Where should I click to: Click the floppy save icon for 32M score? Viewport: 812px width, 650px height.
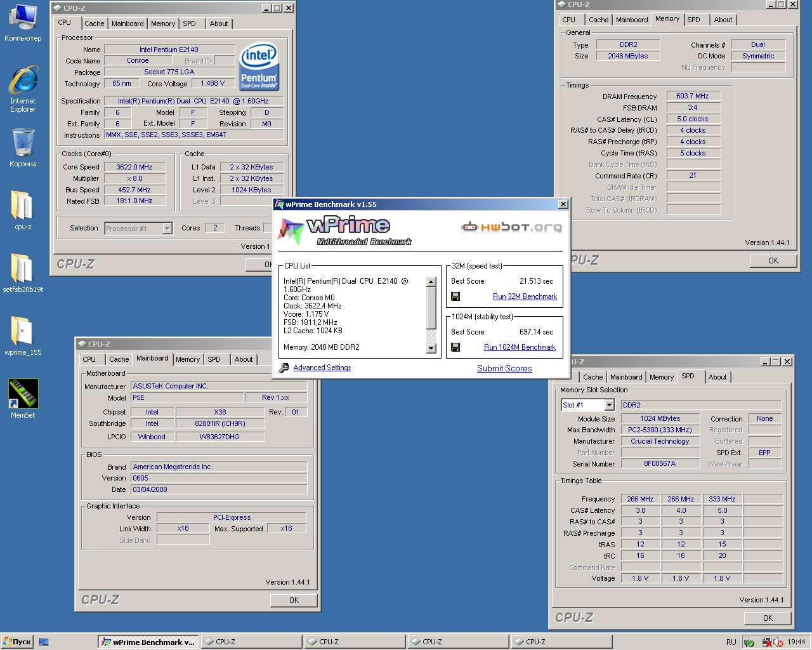point(455,296)
